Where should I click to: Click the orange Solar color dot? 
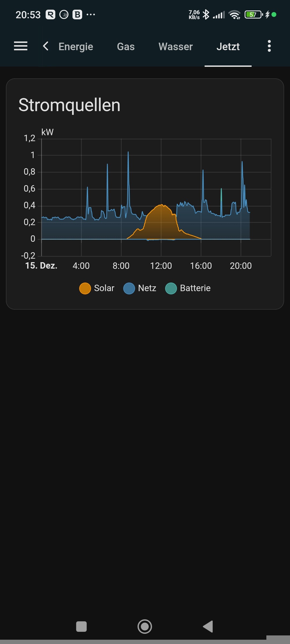pos(85,288)
